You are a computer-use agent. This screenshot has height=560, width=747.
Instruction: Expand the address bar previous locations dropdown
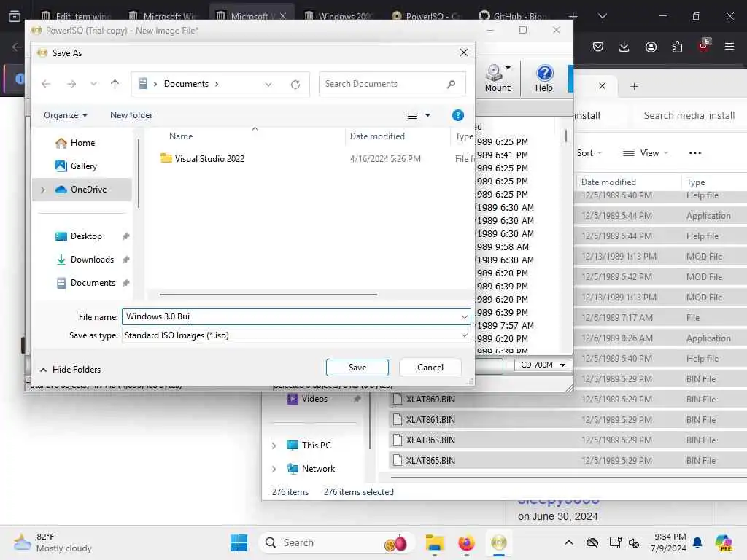[268, 85]
